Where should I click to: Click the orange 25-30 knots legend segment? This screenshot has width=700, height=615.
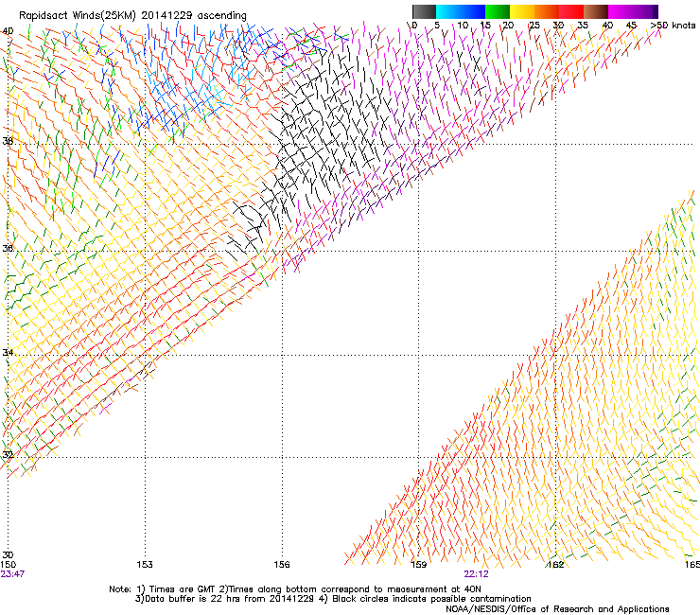pos(547,11)
